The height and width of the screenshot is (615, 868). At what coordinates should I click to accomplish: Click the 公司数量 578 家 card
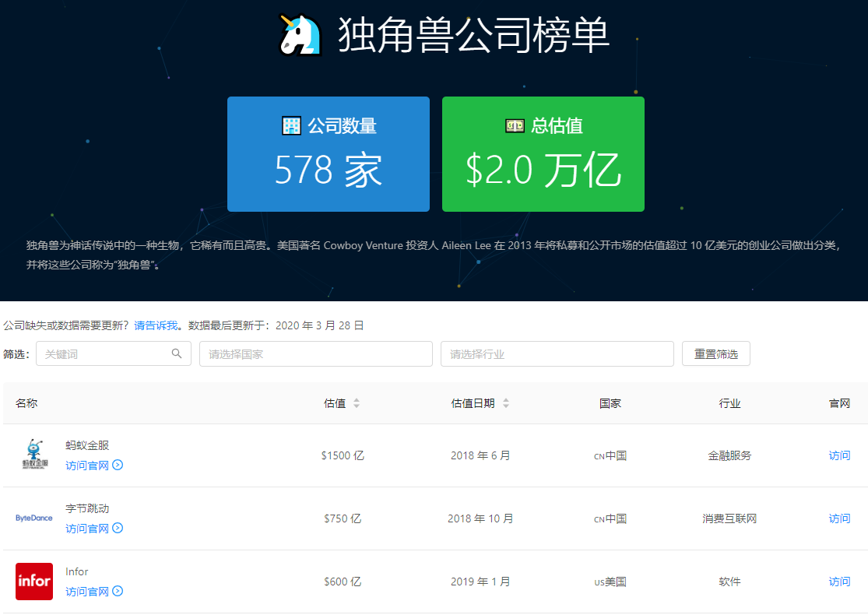(329, 154)
